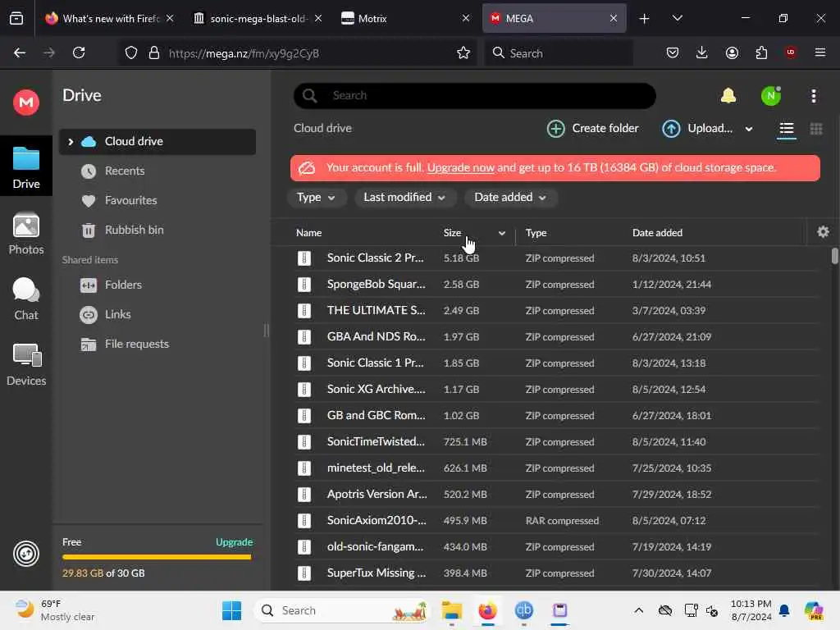840x630 pixels.
Task: Click Upgrade next to Free plan
Action: (234, 542)
